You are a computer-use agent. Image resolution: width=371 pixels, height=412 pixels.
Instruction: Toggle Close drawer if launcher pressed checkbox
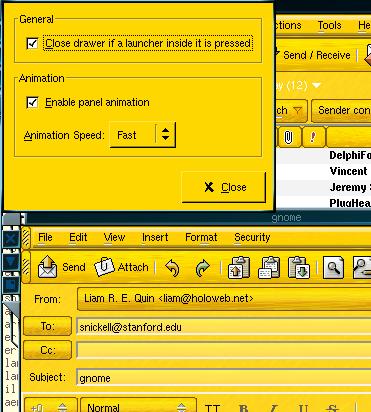point(32,43)
